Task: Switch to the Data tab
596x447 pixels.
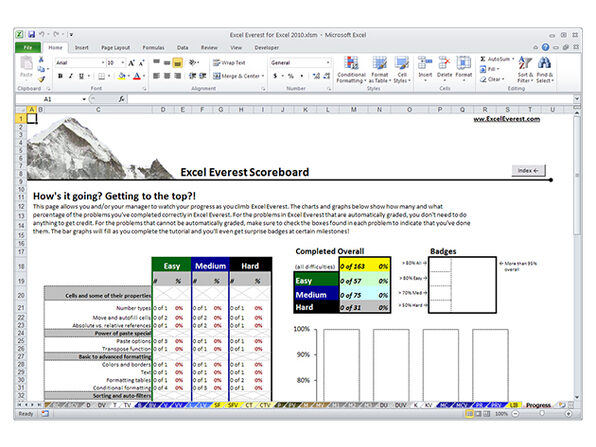Action: [x=182, y=48]
